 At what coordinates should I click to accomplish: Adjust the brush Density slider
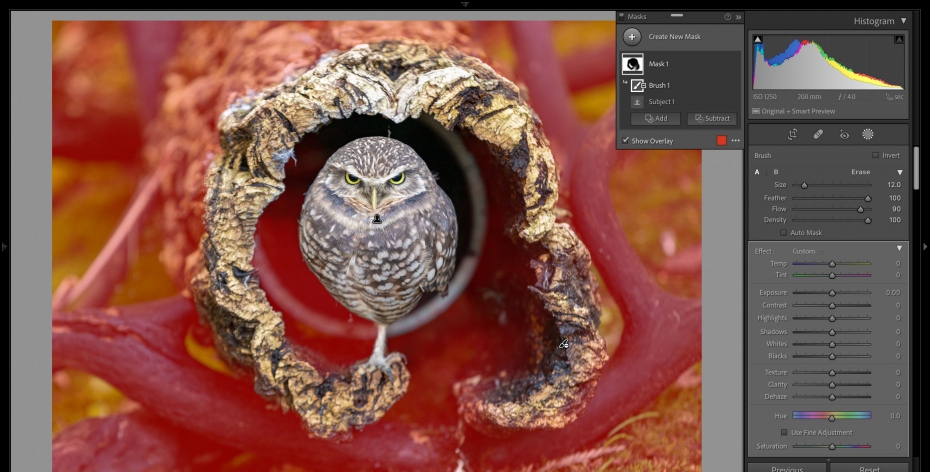click(832, 220)
